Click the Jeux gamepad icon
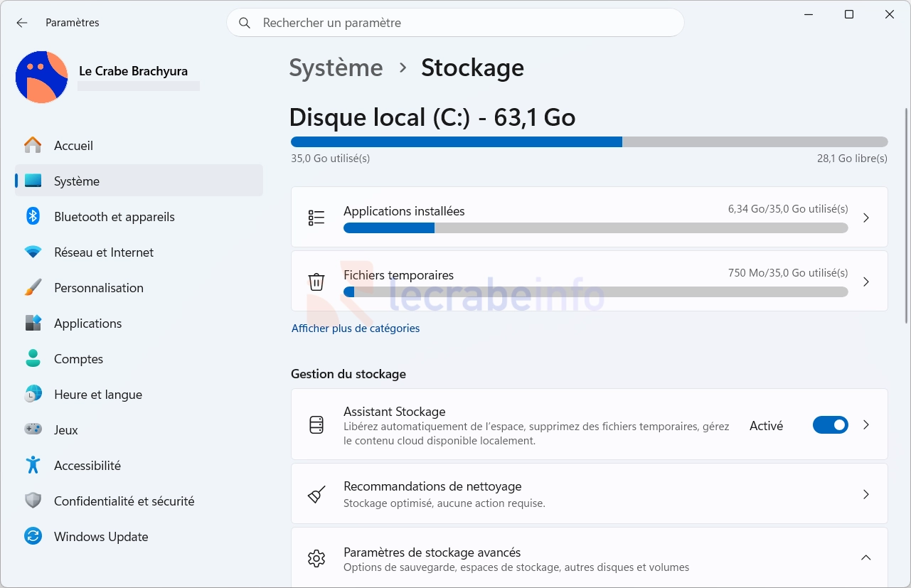 pyautogui.click(x=33, y=429)
